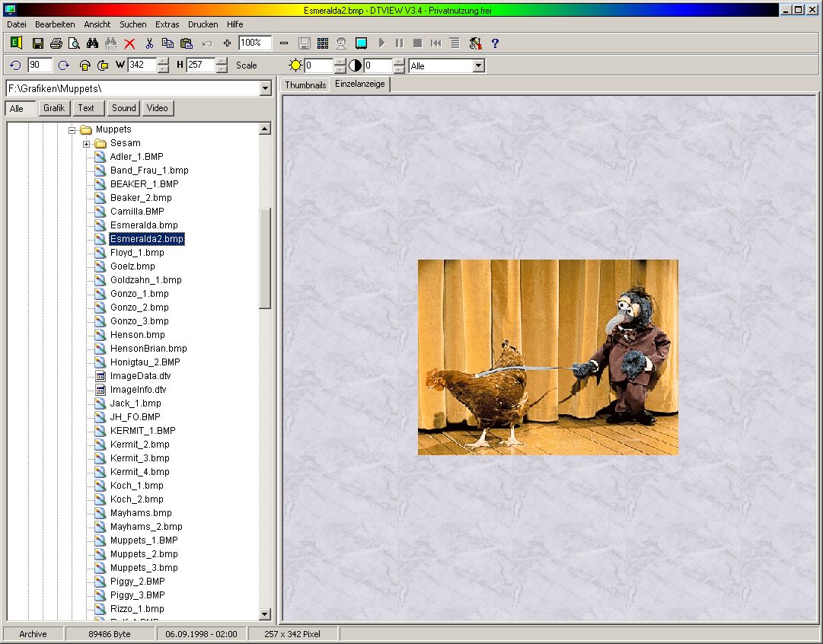Image resolution: width=823 pixels, height=644 pixels.
Task: Click the half-circle contrast icon
Action: (x=356, y=65)
